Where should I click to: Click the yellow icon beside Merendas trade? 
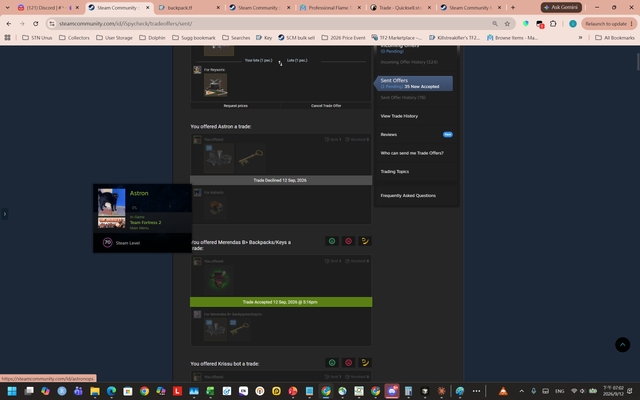(365, 241)
